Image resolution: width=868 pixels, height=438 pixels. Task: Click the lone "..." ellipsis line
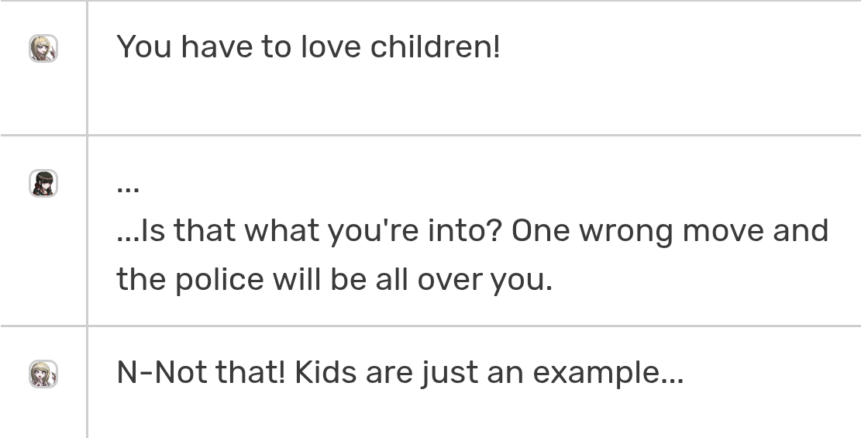[128, 189]
